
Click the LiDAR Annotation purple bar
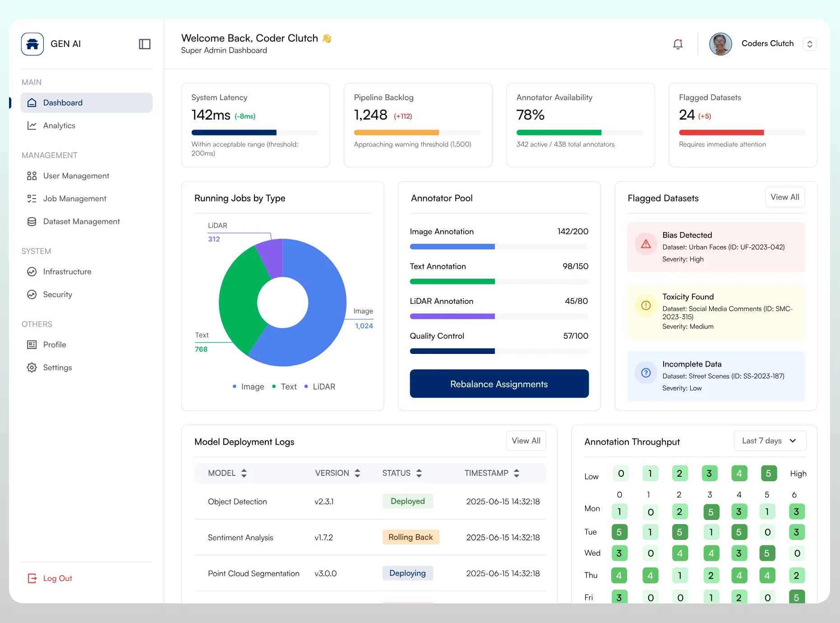tap(499, 316)
